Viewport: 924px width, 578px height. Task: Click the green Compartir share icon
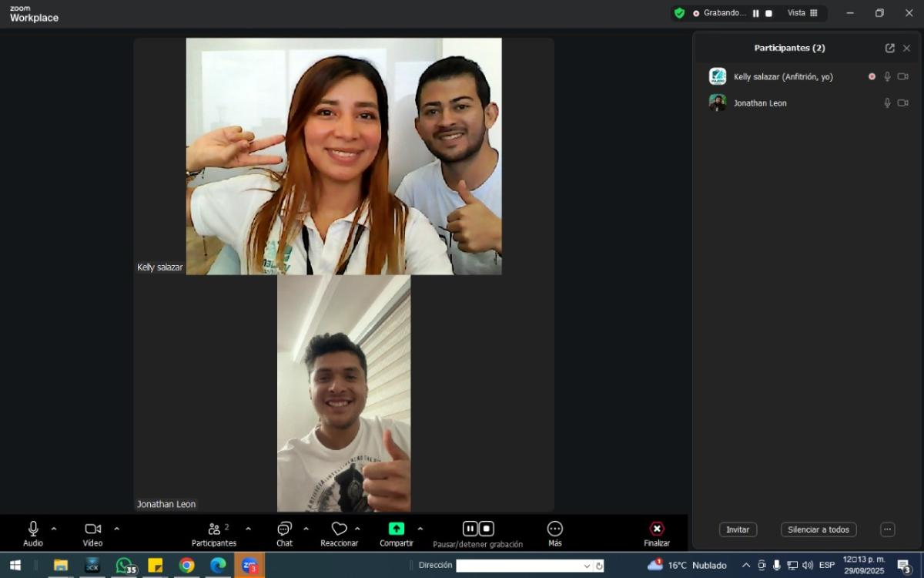396,529
